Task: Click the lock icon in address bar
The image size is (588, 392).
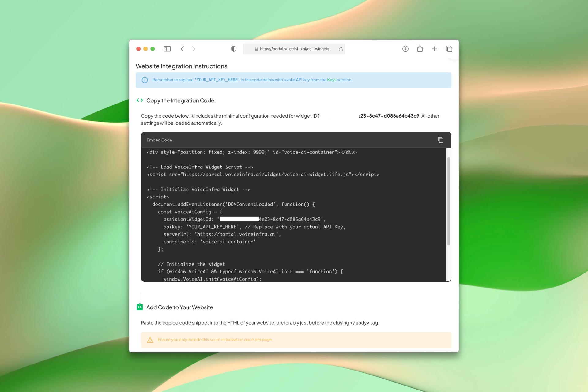Action: [256, 49]
